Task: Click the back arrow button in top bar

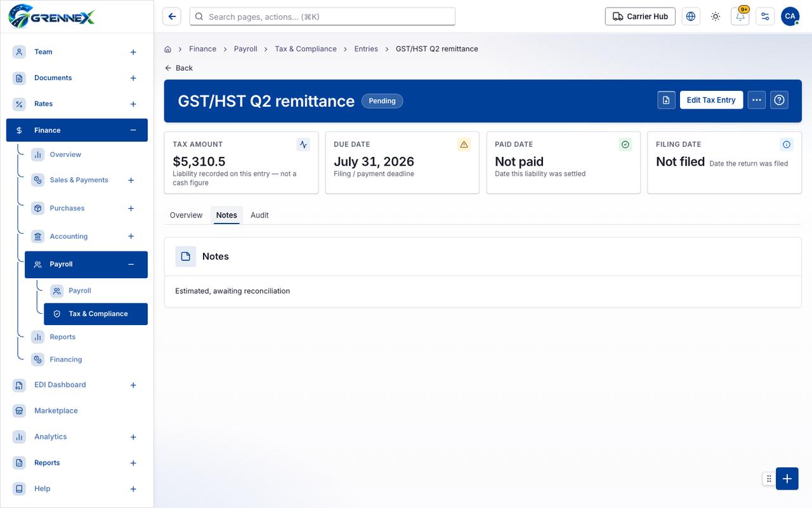Action: click(172, 17)
